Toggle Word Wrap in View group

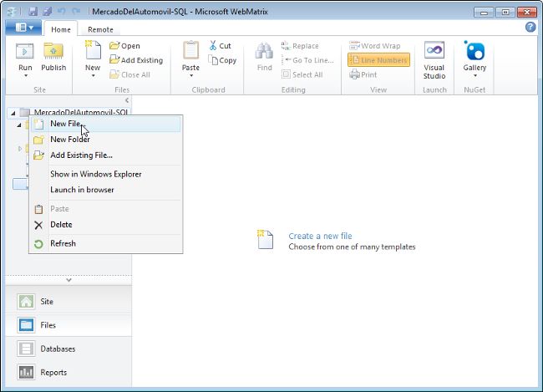point(375,46)
